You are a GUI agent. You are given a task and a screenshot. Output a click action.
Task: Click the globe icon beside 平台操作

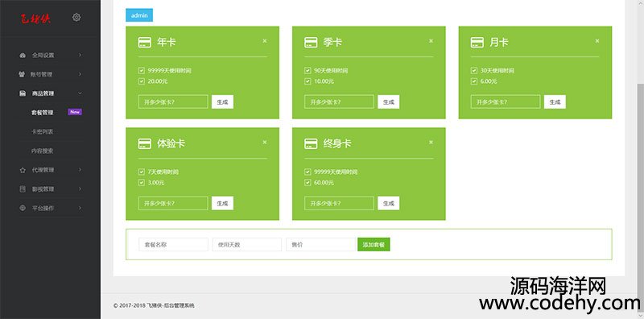pos(23,208)
